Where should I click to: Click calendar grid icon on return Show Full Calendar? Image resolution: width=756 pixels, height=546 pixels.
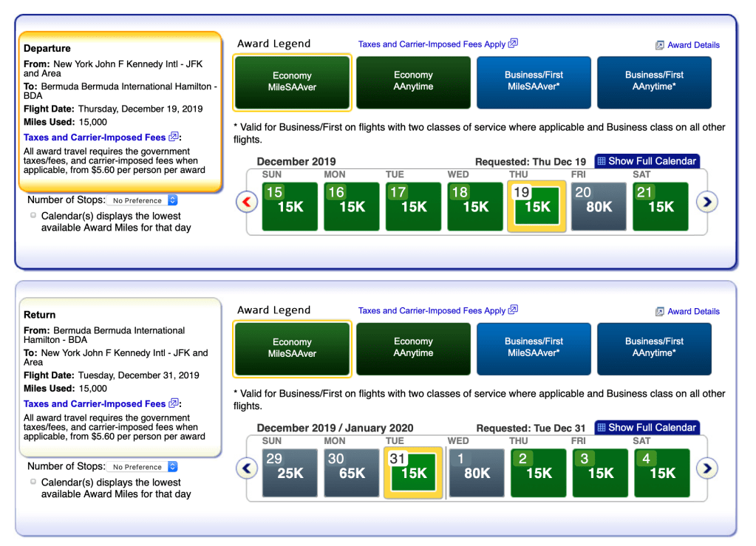tap(602, 428)
